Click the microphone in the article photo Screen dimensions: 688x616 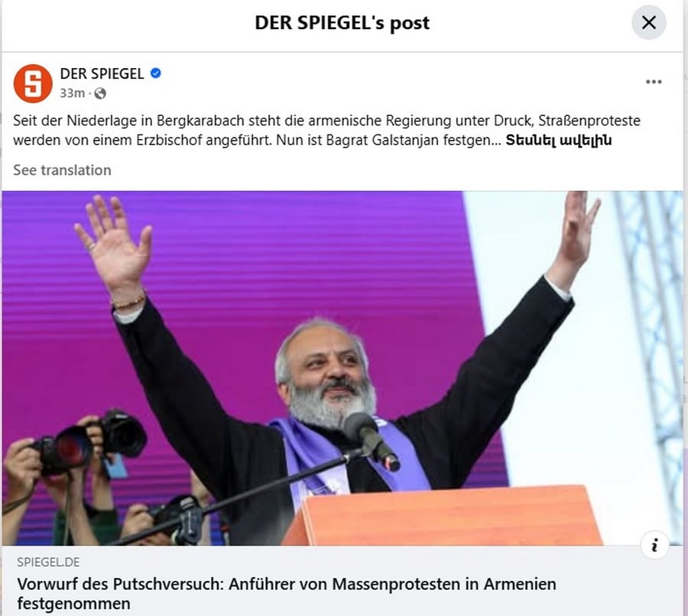[372, 440]
